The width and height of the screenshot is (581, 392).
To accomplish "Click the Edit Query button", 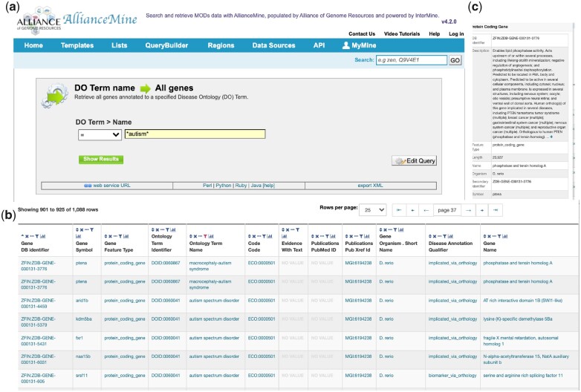I will (x=414, y=160).
